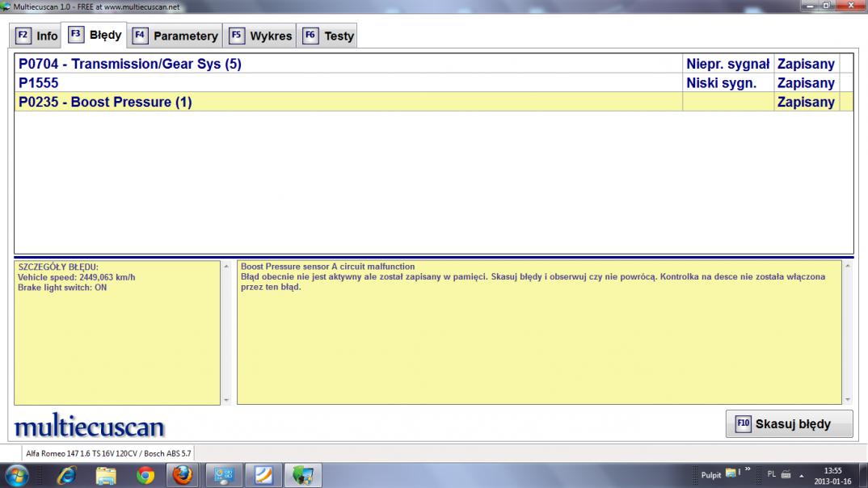Click the PL language indicator
The image size is (868, 488).
click(x=771, y=474)
